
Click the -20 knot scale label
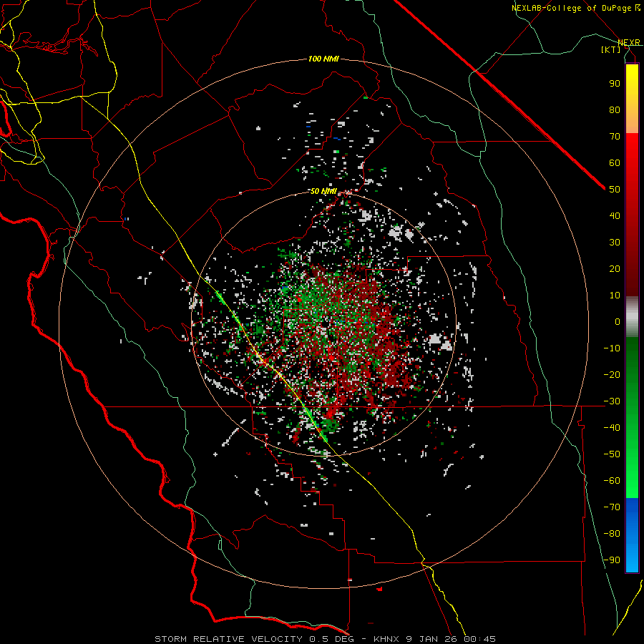point(612,375)
